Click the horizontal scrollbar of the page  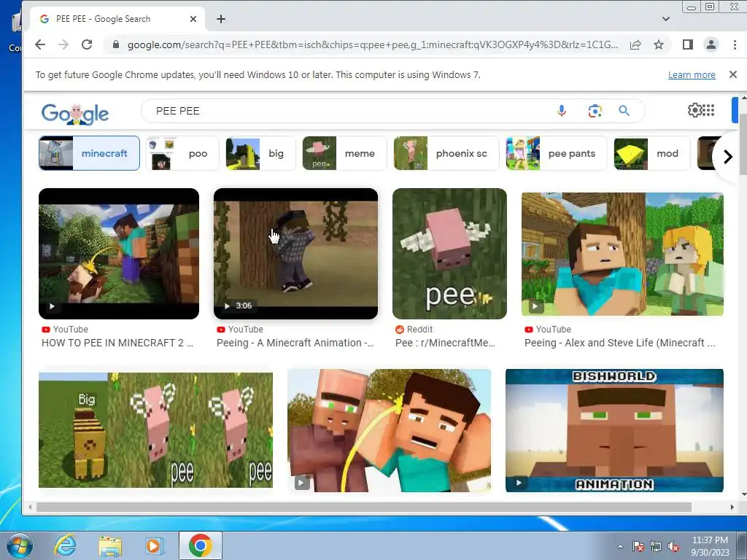coord(364,507)
